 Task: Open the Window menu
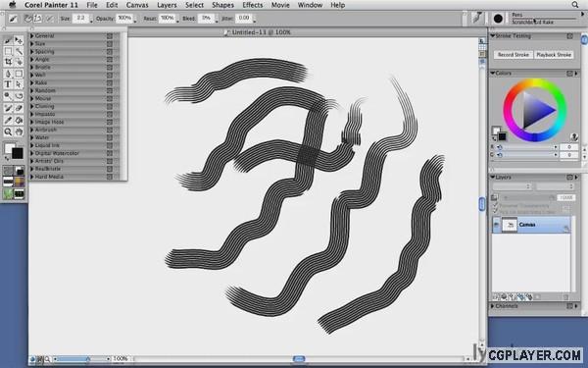pyautogui.click(x=310, y=5)
